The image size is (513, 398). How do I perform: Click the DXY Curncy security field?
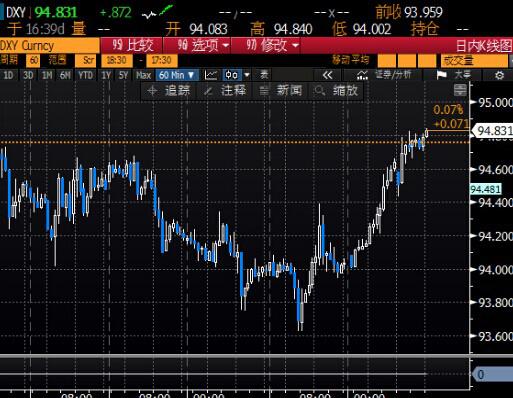coord(49,45)
